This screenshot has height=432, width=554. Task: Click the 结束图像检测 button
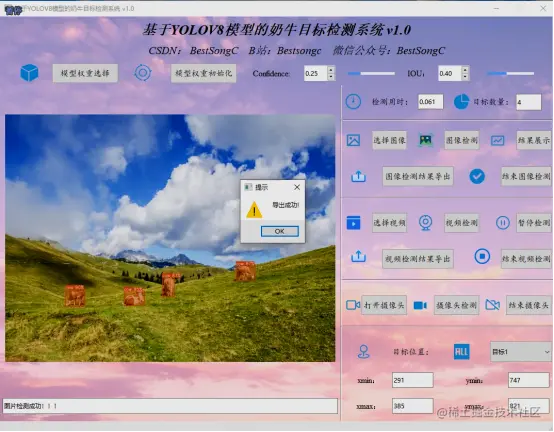tap(526, 176)
